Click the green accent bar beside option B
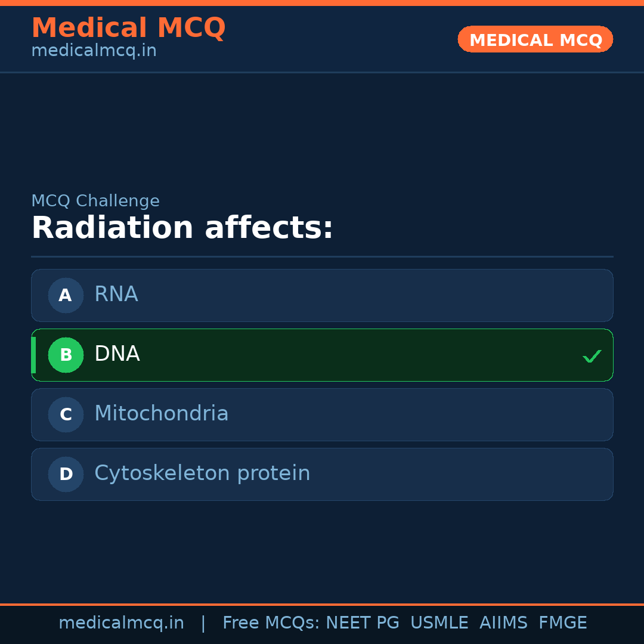This screenshot has height=644, width=644. (33, 355)
